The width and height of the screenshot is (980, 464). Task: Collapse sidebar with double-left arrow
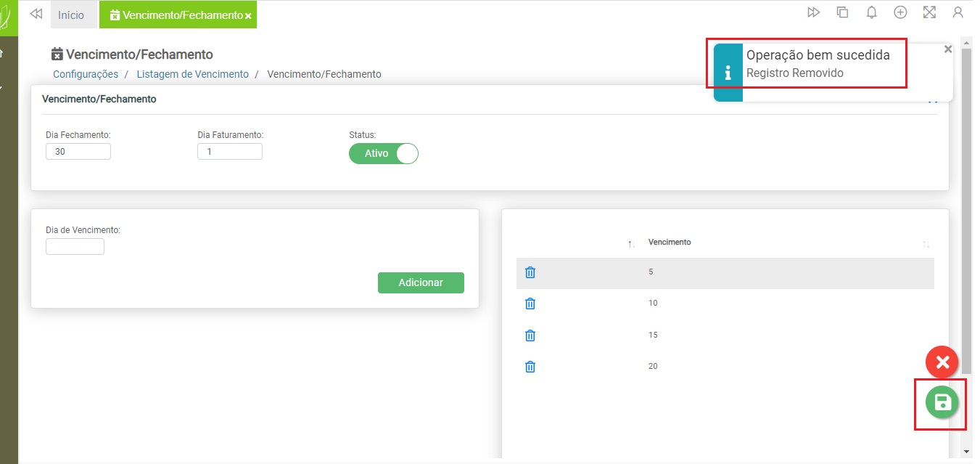click(36, 15)
